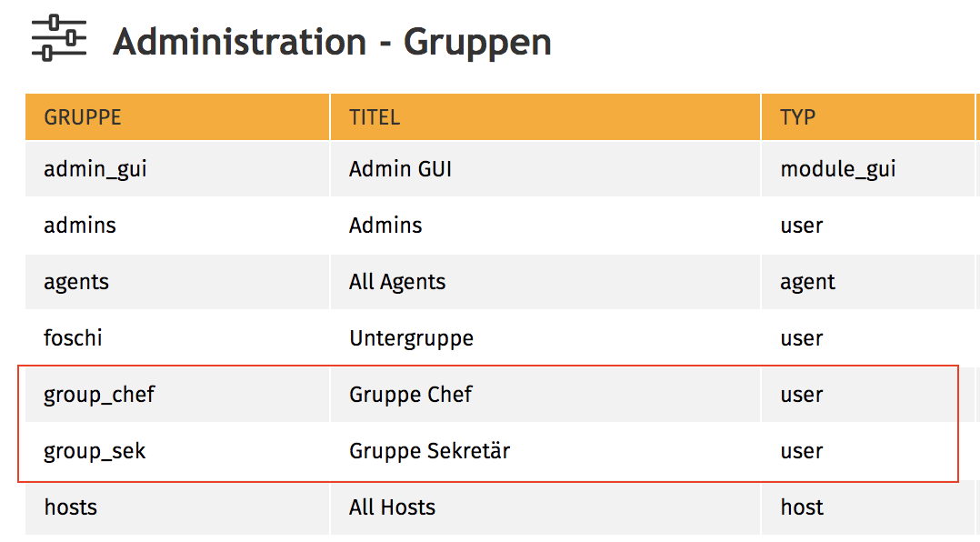Click the Gruppe Sekretär title
The height and width of the screenshot is (542, 980).
[429, 451]
